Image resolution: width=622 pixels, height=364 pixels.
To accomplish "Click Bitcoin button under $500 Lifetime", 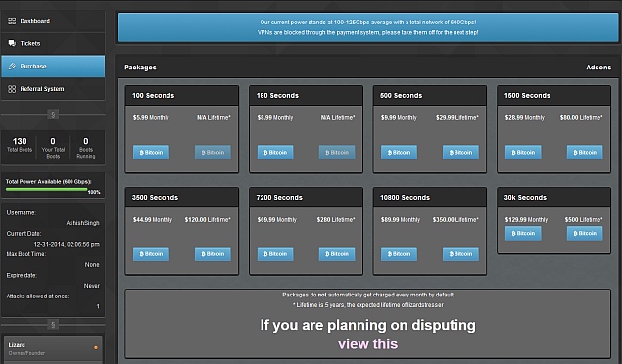I will point(585,233).
